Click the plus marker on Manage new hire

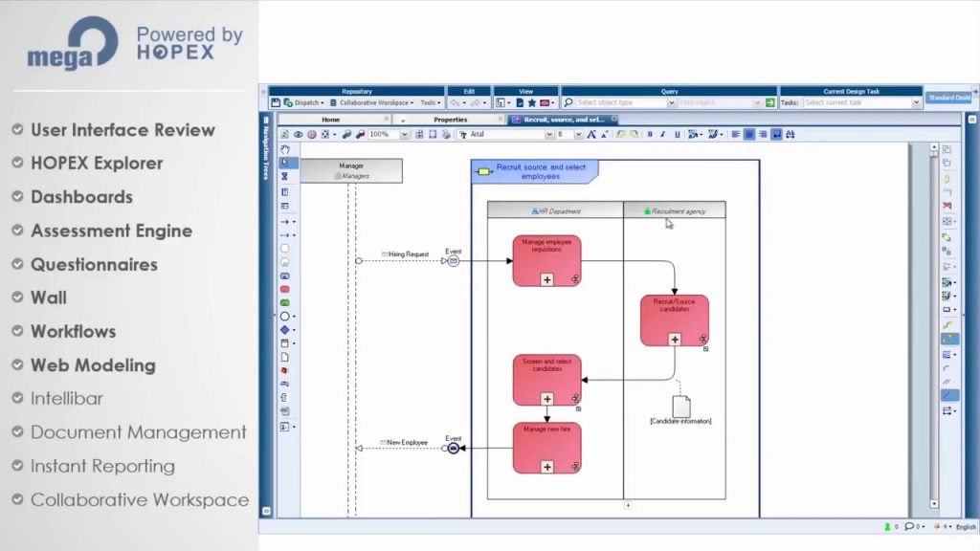(546, 467)
